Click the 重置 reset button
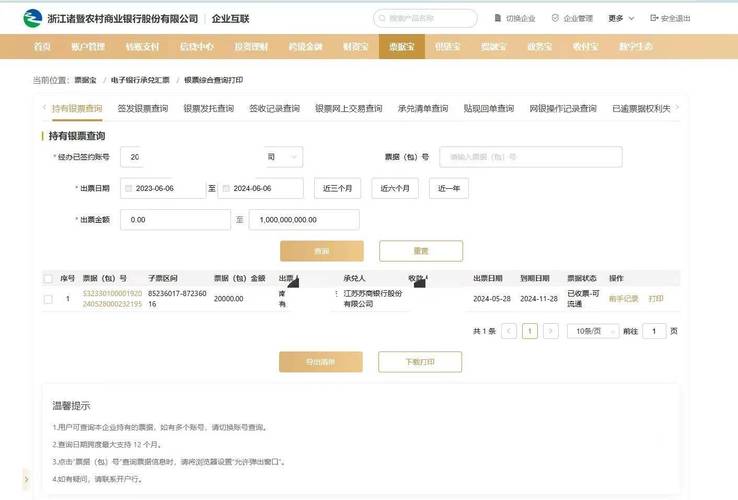 pyautogui.click(x=421, y=251)
